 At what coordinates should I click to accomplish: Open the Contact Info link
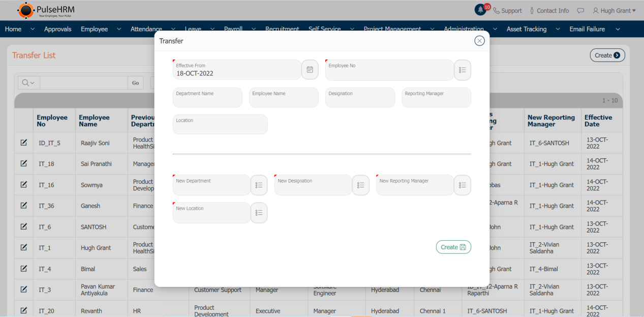(549, 11)
